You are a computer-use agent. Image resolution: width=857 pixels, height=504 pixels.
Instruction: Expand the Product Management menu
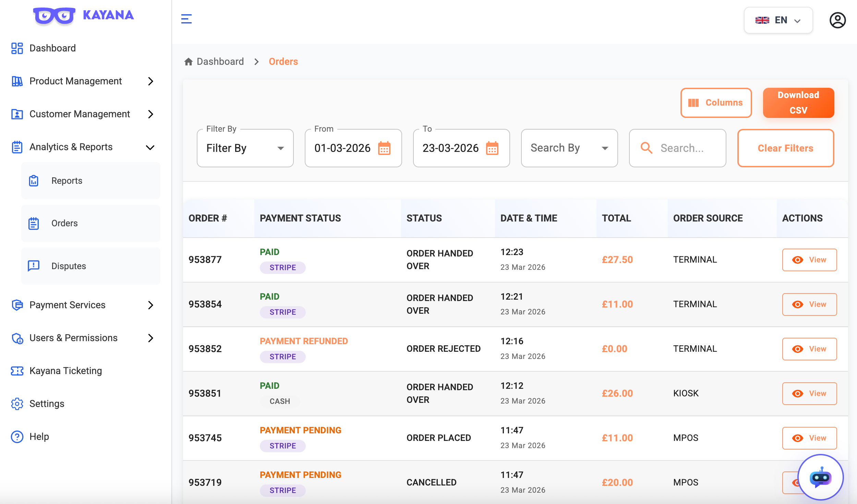coord(83,81)
